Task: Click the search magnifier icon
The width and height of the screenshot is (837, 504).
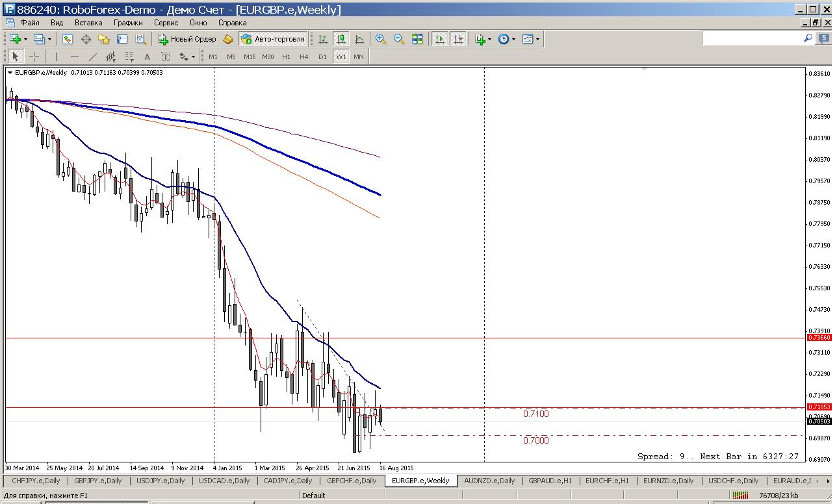Action: (x=808, y=39)
